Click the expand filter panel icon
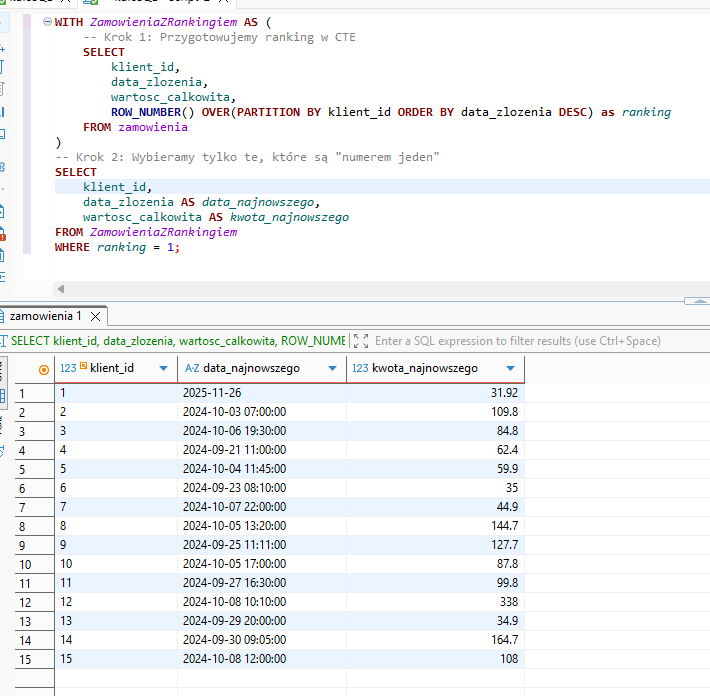 click(361, 341)
